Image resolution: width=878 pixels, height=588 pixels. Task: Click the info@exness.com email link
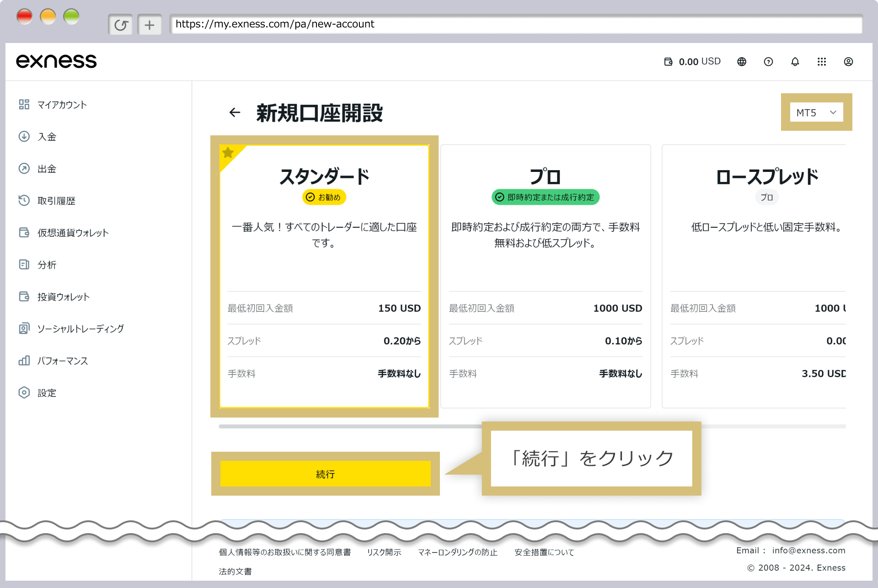pyautogui.click(x=808, y=551)
